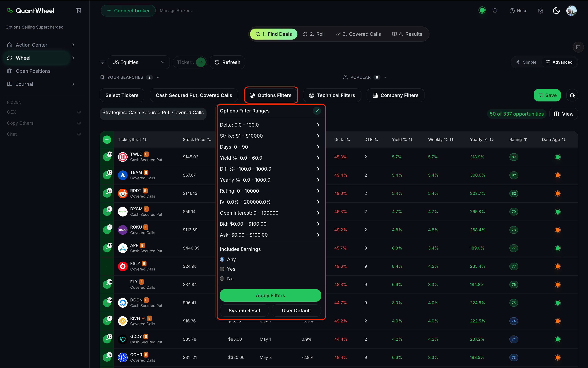This screenshot has height=368, width=588.
Task: Click TEAM data age orange status dot
Action: point(558,175)
